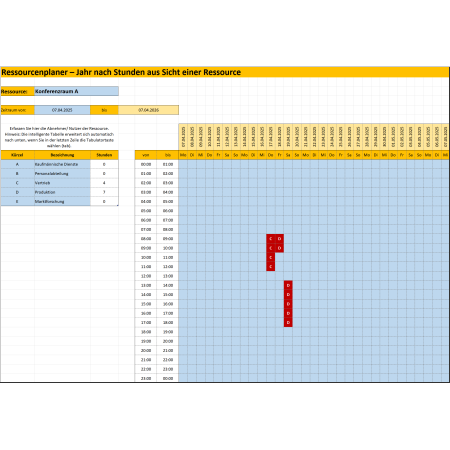Select the Kürzel column header
The width and height of the screenshot is (450, 450).
(17, 155)
